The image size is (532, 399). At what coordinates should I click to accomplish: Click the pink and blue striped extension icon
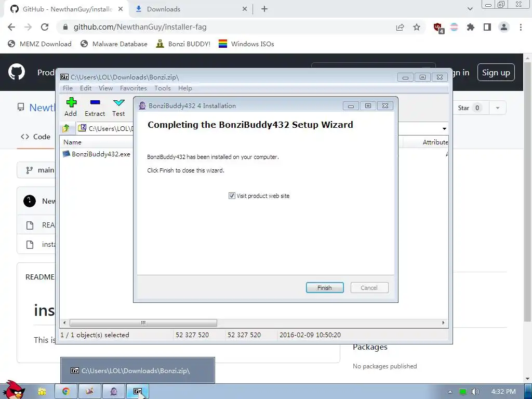454,27
